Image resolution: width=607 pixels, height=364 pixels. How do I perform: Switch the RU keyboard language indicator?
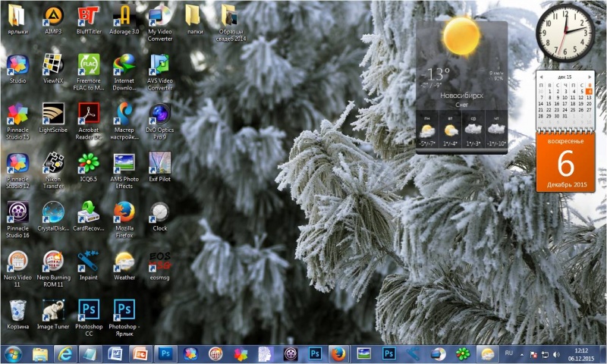tap(509, 353)
